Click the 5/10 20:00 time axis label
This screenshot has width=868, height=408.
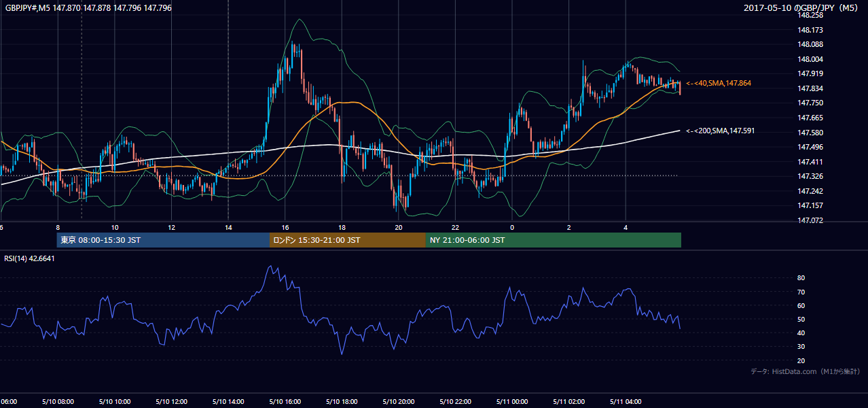[x=399, y=402]
